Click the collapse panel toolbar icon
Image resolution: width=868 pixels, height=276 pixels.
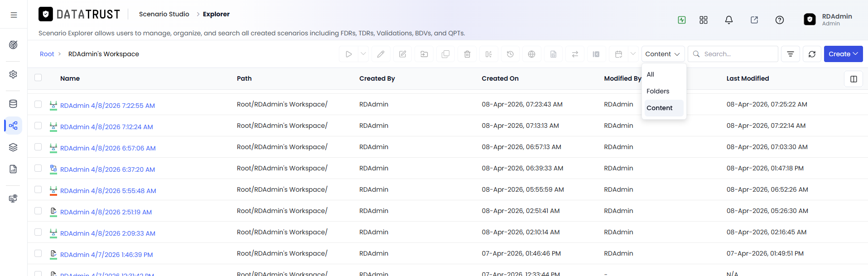click(596, 54)
